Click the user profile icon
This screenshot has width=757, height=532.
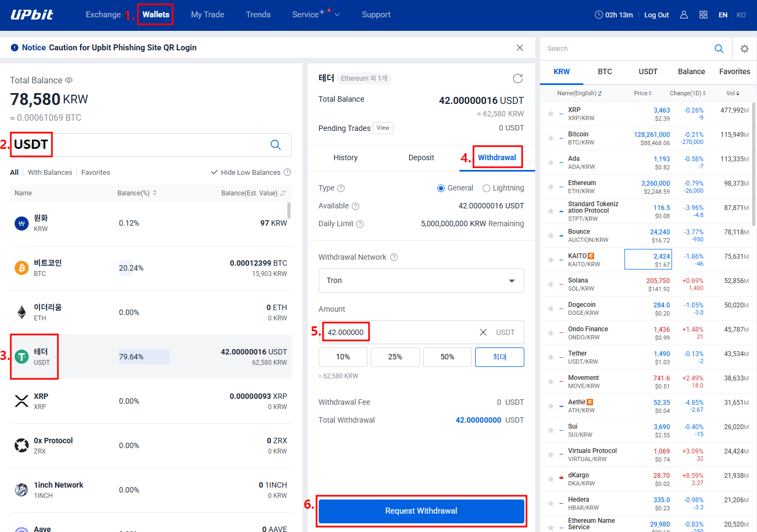tap(683, 15)
